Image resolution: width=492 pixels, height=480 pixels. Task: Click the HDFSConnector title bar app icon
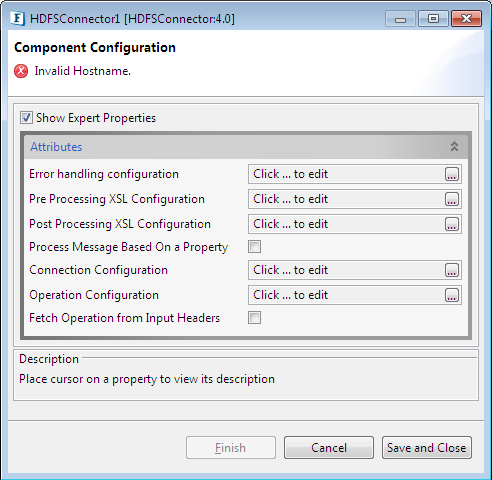pyautogui.click(x=17, y=18)
